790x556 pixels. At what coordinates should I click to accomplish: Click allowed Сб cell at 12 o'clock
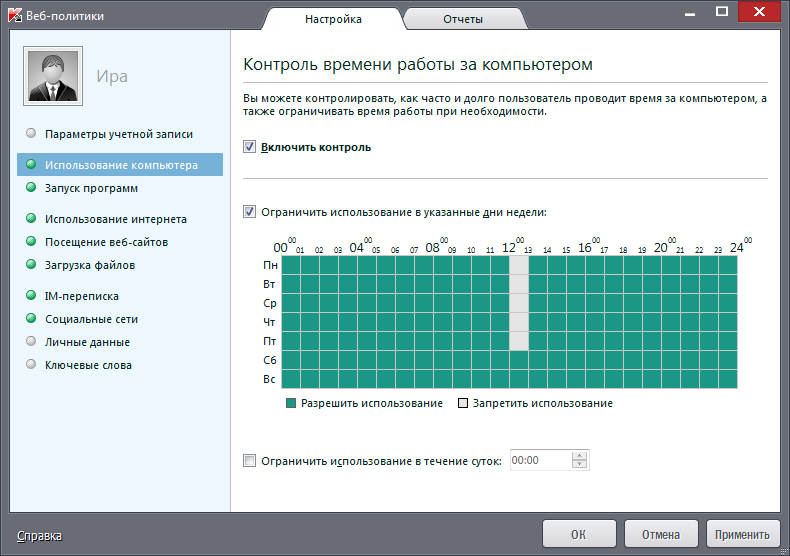pyautogui.click(x=518, y=360)
